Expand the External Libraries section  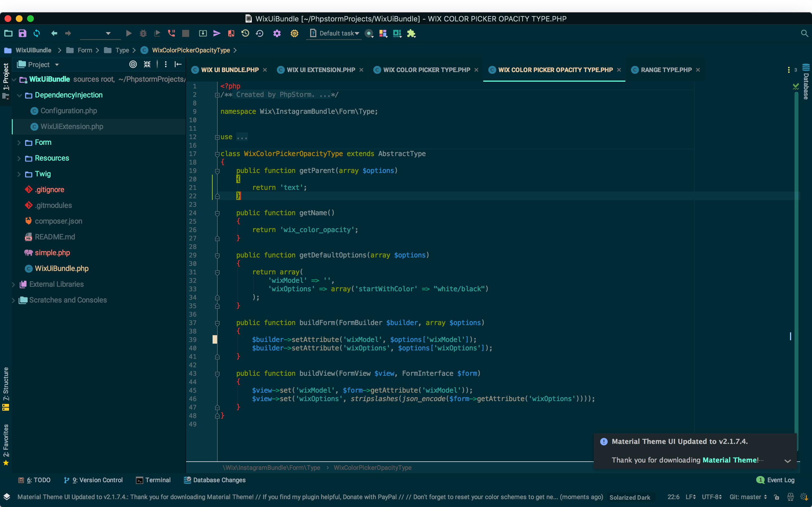pyautogui.click(x=13, y=284)
